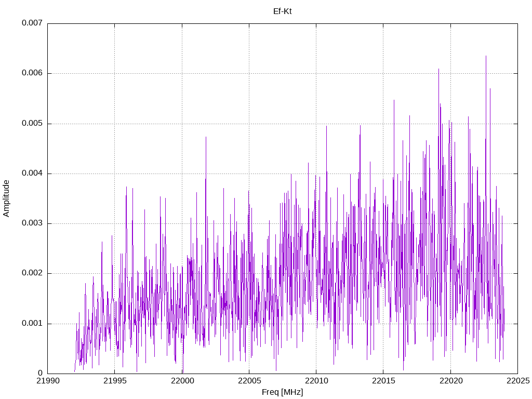
Task: Click the x-axis tick 21990
Action: coord(47,381)
